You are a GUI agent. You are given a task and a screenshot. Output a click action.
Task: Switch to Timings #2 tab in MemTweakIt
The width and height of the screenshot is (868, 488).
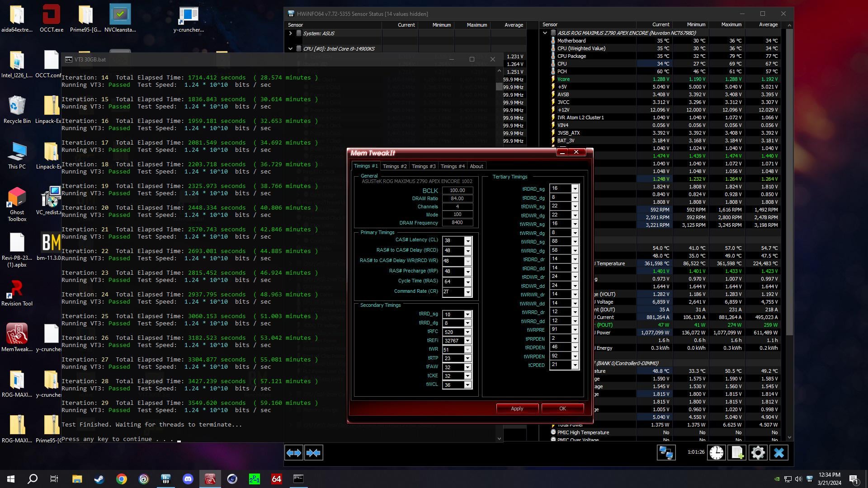click(x=395, y=166)
